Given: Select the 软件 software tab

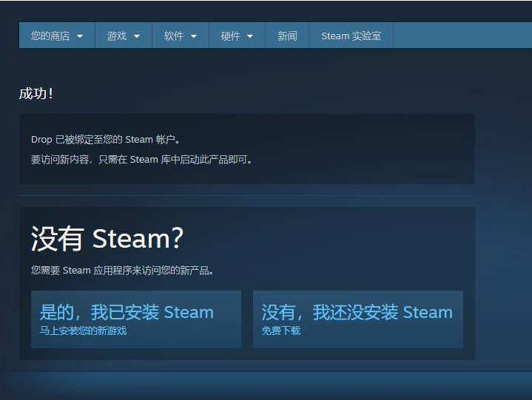Looking at the screenshot, I should coord(181,35).
